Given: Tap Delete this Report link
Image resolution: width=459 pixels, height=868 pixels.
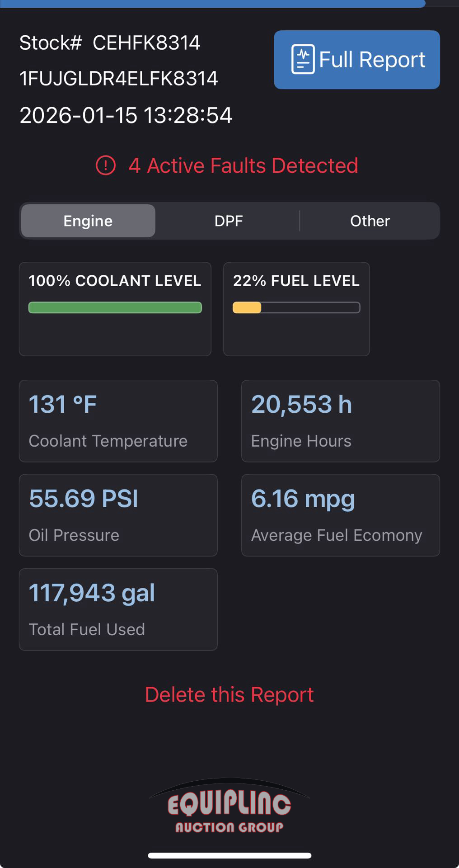Looking at the screenshot, I should click(229, 694).
